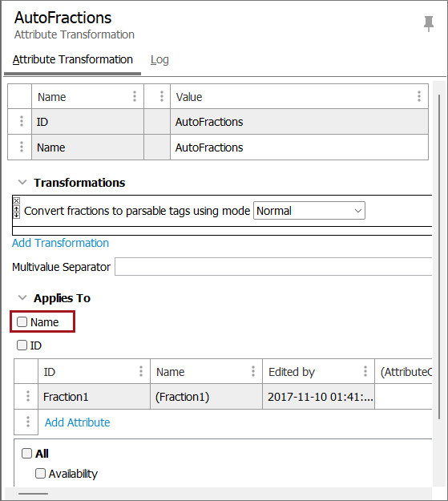Move the transformation down with the arrow icon
Viewport: 448px width, 501px height.
(x=17, y=215)
